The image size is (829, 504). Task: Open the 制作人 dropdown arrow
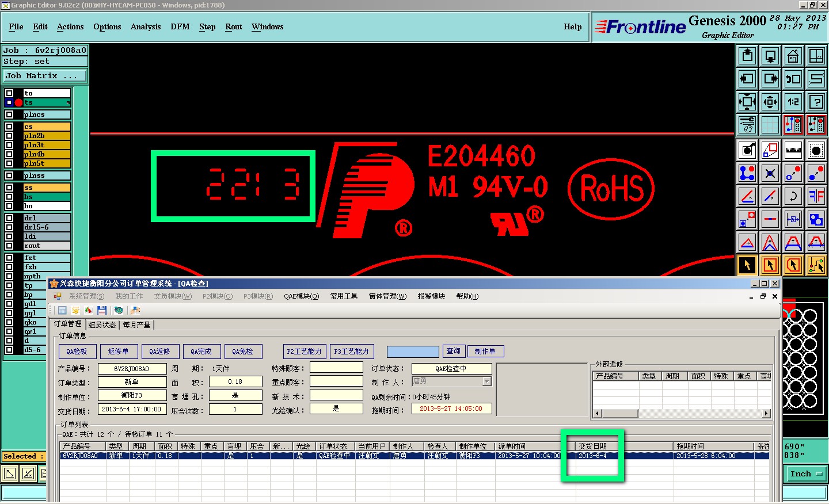[x=486, y=381]
